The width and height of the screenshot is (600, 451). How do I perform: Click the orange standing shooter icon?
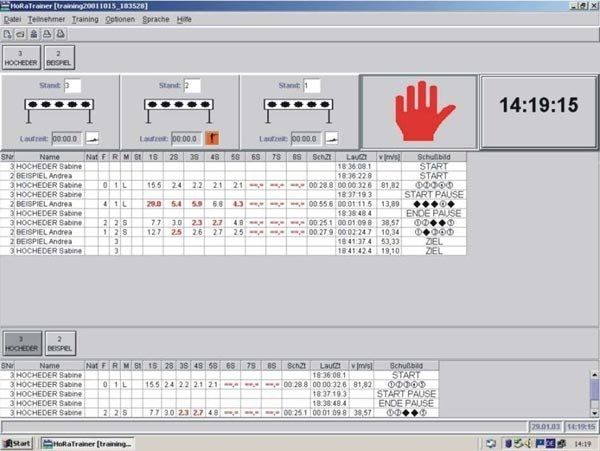coord(211,139)
